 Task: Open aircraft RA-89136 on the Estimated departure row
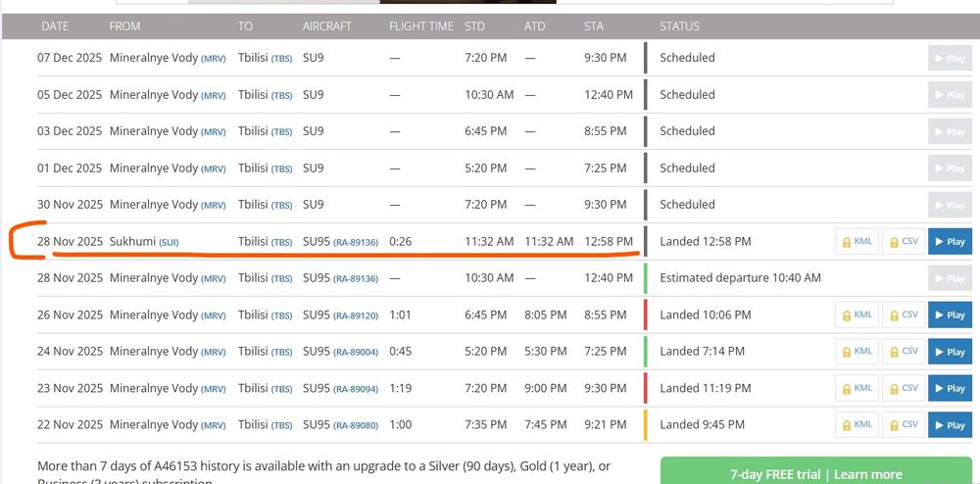coord(356,278)
